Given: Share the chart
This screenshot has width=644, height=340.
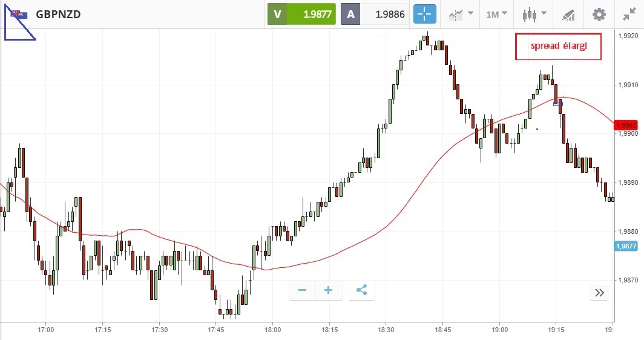Looking at the screenshot, I should (x=361, y=290).
